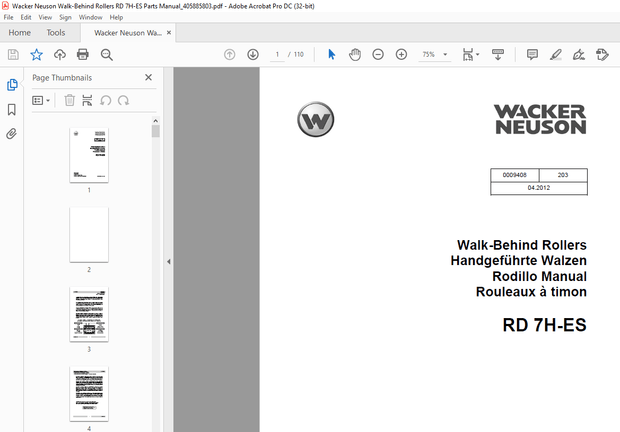Delete selected page trash icon
620x432 pixels.
(69, 100)
